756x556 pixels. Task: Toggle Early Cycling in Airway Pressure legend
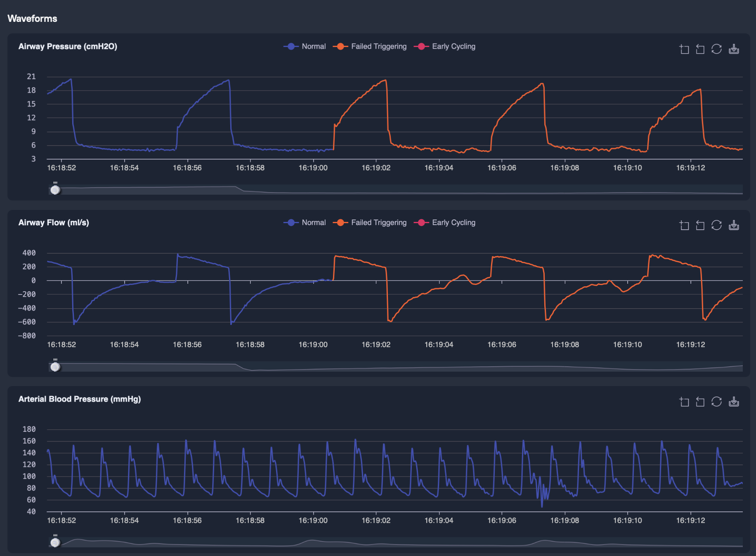tap(445, 47)
